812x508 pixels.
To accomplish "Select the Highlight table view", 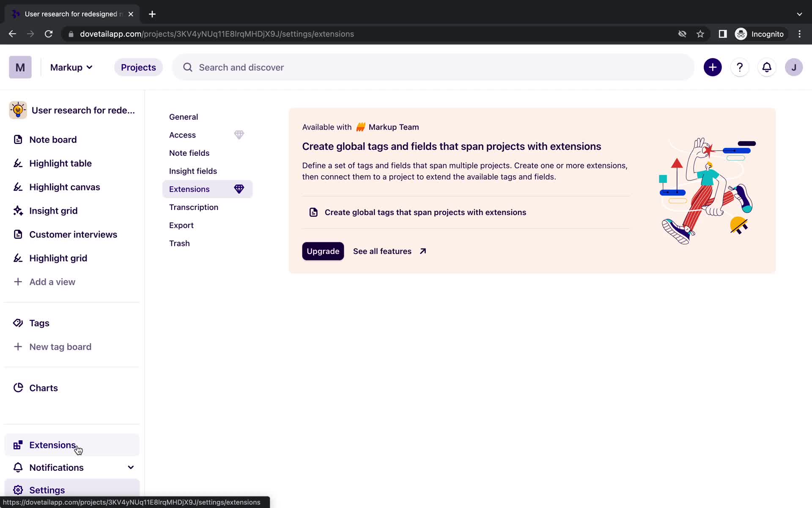I will coord(60,163).
